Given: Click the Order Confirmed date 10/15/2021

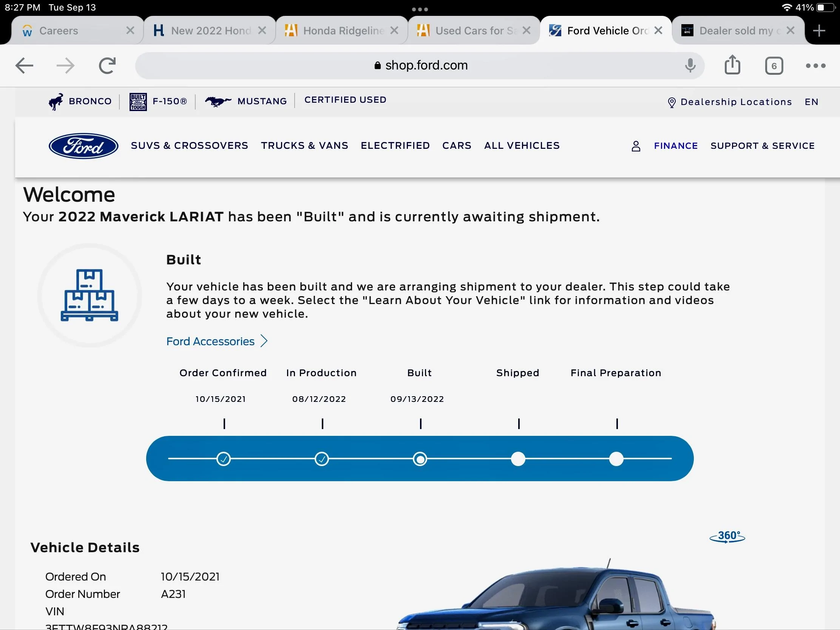Looking at the screenshot, I should tap(221, 399).
